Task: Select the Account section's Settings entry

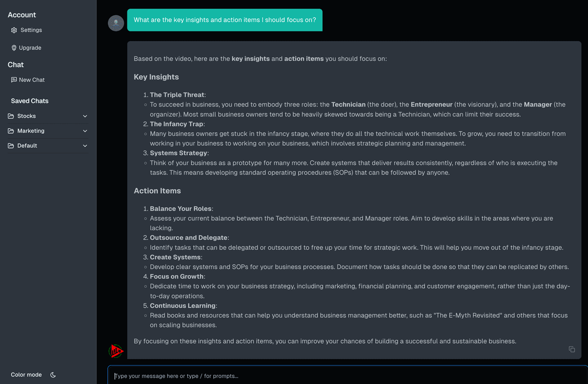Action: point(31,30)
